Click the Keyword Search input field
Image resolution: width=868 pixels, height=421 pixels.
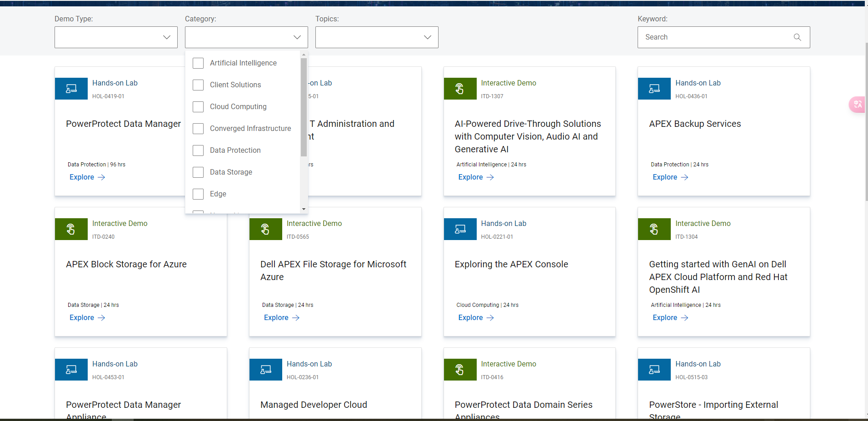coord(723,37)
